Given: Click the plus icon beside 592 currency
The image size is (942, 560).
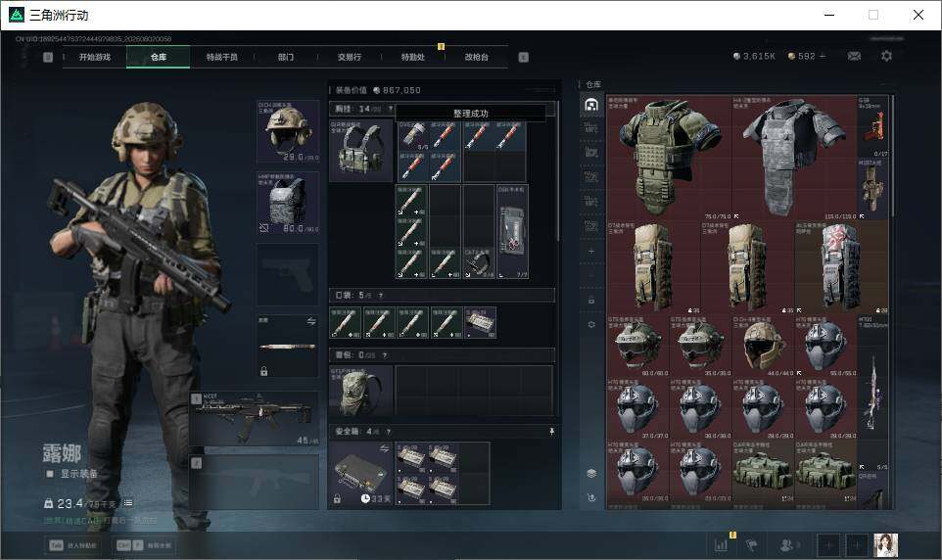Looking at the screenshot, I should (x=823, y=56).
